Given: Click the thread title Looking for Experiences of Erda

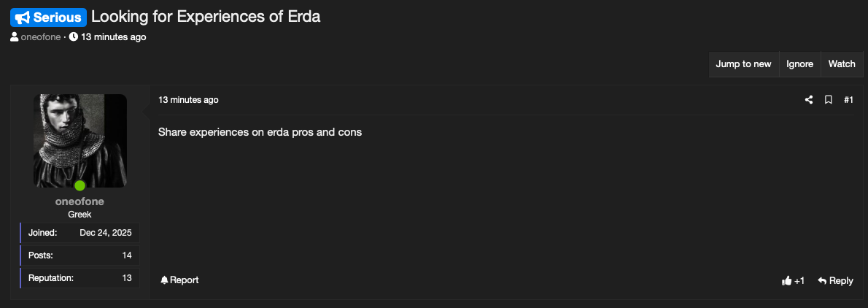Looking at the screenshot, I should click(206, 17).
